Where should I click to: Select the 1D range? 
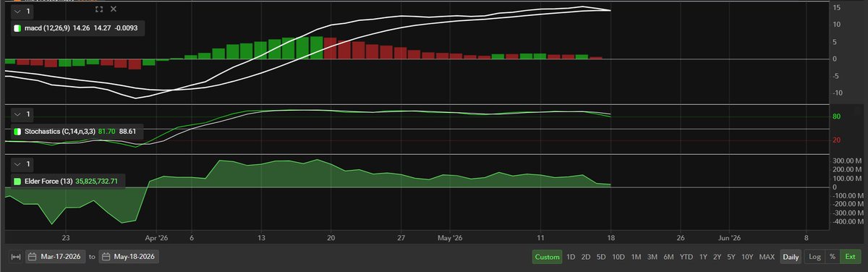(x=571, y=257)
